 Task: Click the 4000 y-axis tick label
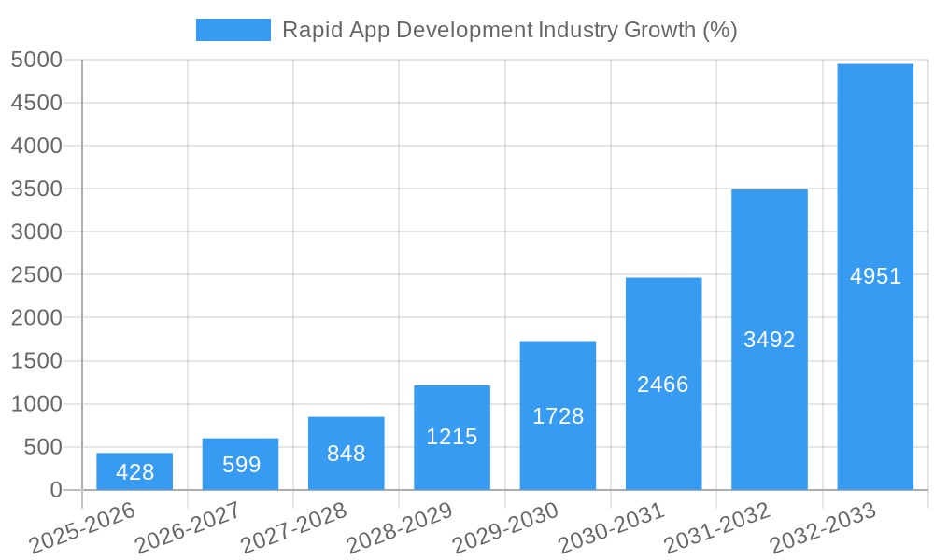click(x=36, y=146)
